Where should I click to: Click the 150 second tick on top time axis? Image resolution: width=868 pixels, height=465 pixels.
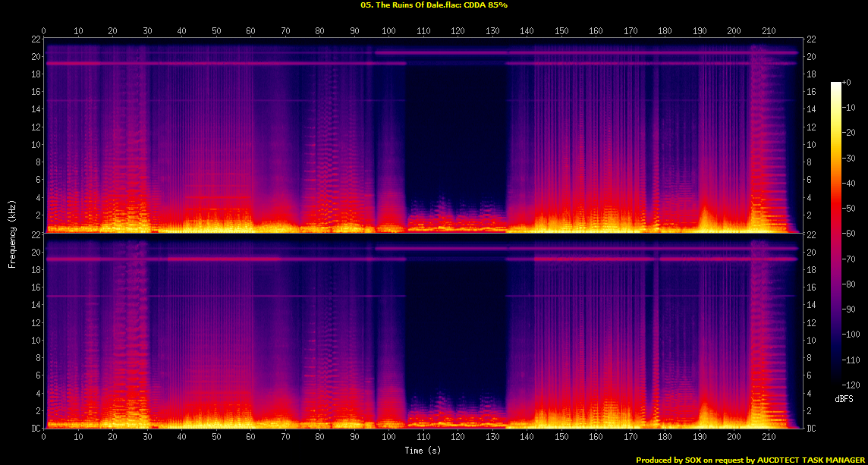[561, 31]
